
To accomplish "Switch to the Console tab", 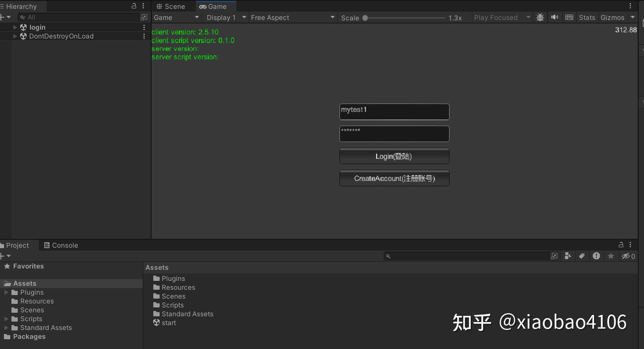I will 61,245.
